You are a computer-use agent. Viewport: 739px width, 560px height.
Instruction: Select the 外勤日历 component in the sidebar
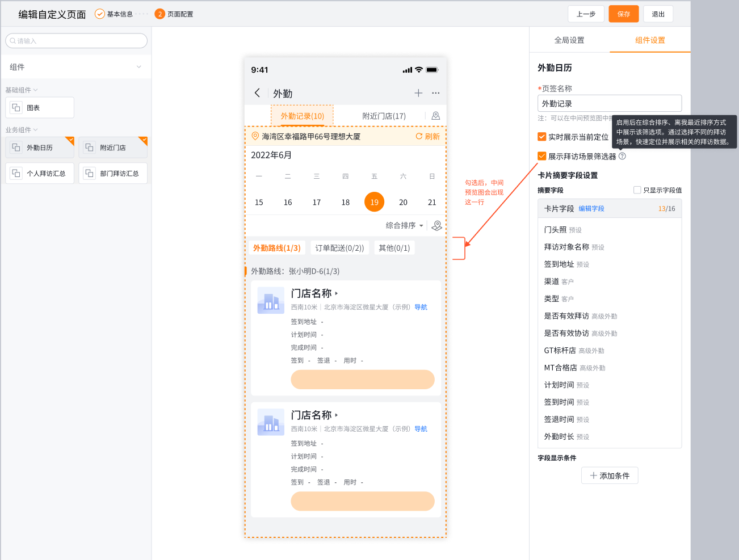point(39,147)
